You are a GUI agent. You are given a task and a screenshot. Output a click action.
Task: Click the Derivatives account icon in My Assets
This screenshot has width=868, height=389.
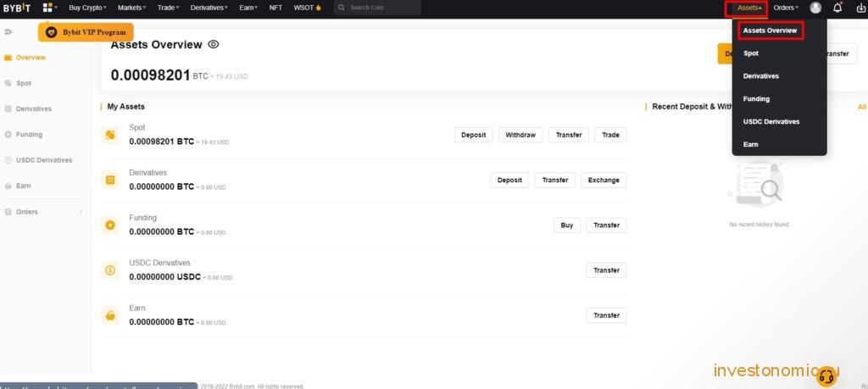pos(110,180)
